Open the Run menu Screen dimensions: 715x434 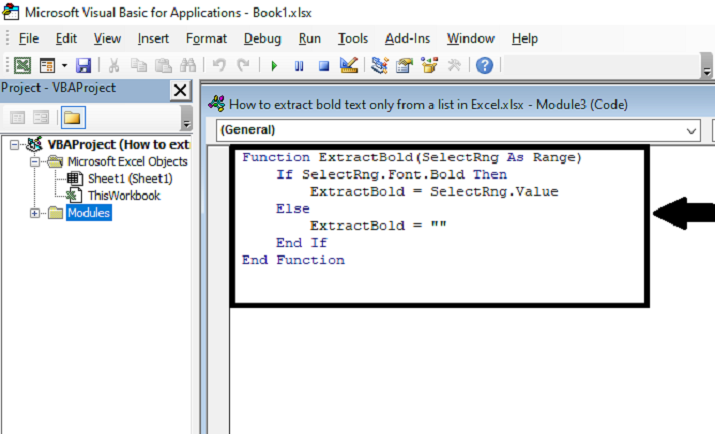pyautogui.click(x=310, y=39)
